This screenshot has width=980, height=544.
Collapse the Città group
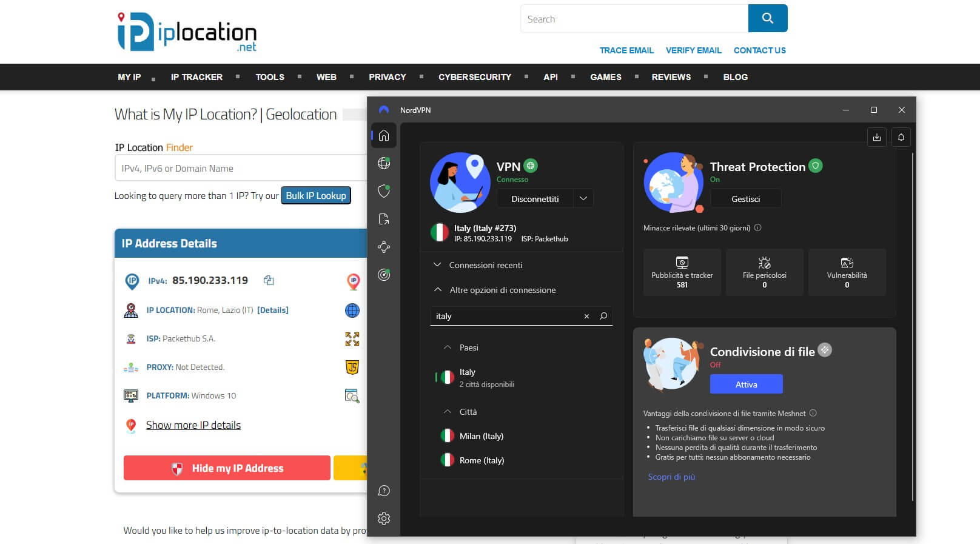(460, 412)
